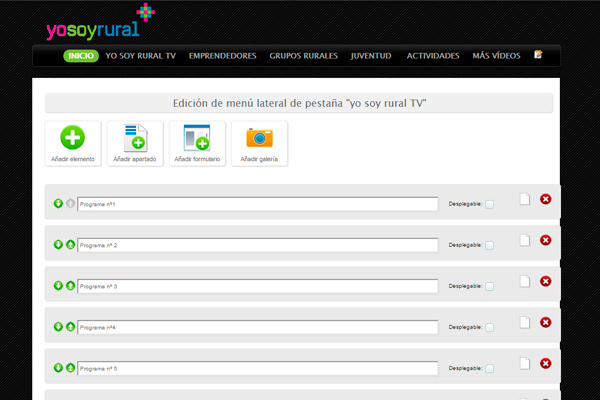Delete Programa nº1 with red X
Image resolution: width=600 pixels, height=400 pixels.
tap(546, 199)
